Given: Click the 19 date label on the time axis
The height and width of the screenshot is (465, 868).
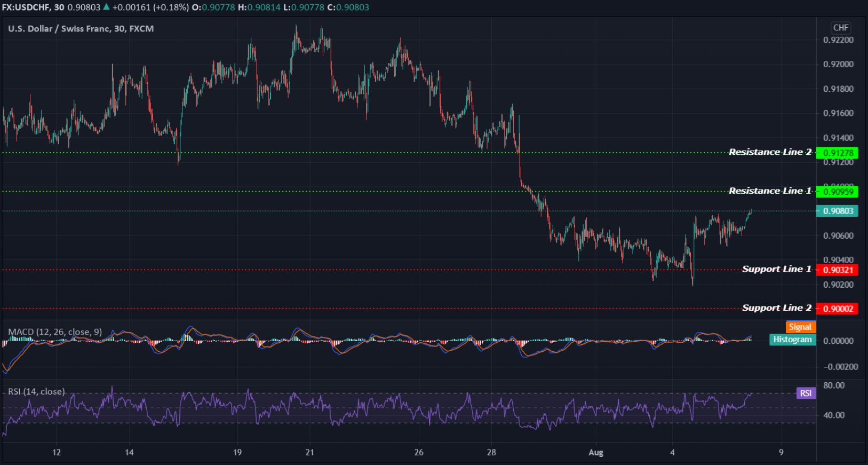Looking at the screenshot, I should point(237,453).
